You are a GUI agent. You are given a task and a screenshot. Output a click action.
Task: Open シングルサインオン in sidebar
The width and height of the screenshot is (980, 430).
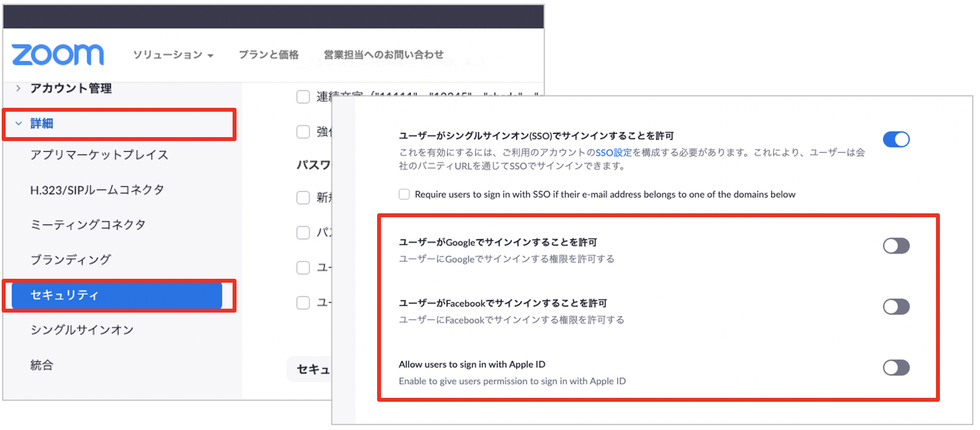pyautogui.click(x=82, y=330)
